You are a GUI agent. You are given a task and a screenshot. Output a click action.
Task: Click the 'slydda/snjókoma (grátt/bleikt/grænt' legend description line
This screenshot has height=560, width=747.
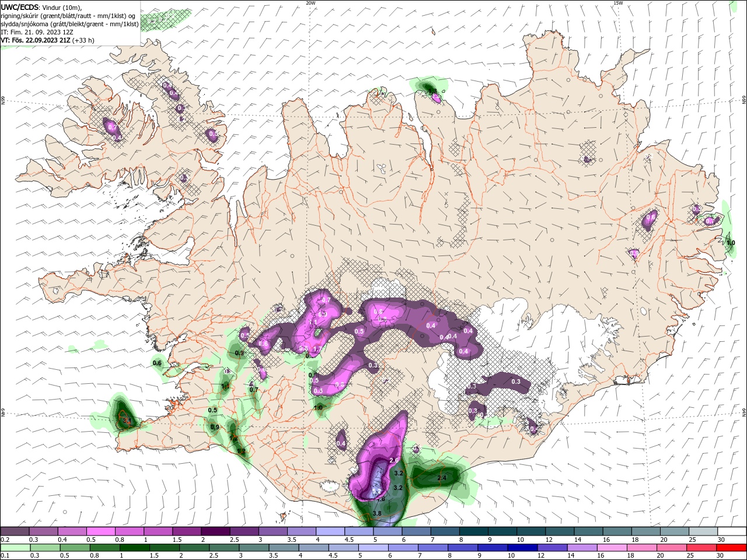coord(70,24)
